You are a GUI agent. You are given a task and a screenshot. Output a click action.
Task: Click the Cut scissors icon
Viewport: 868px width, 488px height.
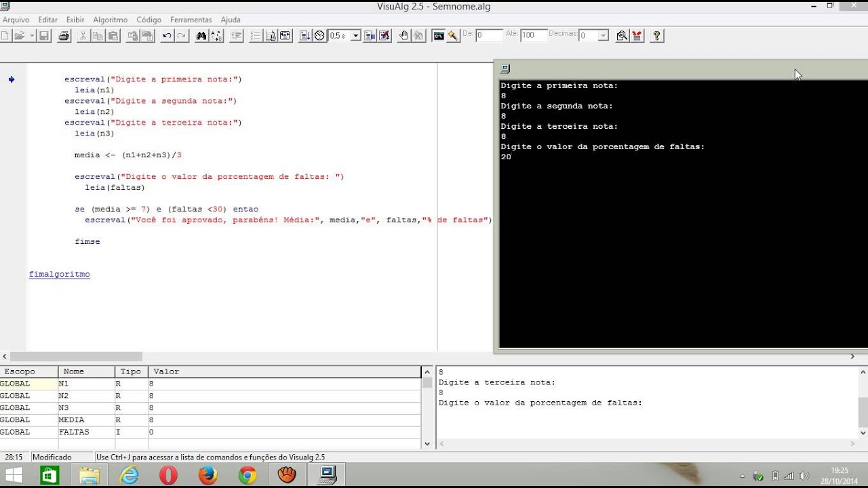pos(83,35)
